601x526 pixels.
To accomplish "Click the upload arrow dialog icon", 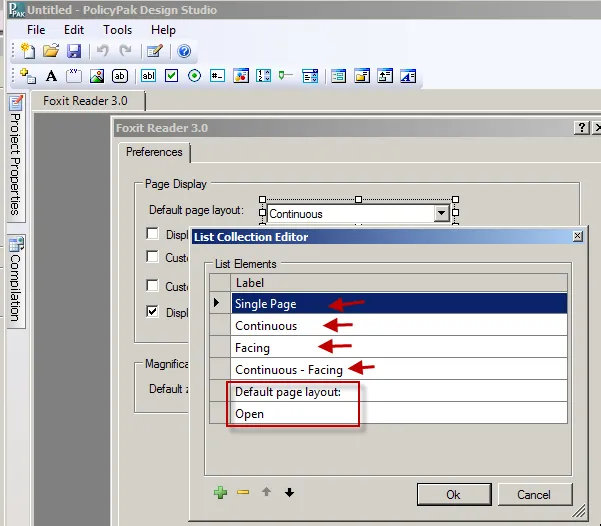I will click(385, 76).
